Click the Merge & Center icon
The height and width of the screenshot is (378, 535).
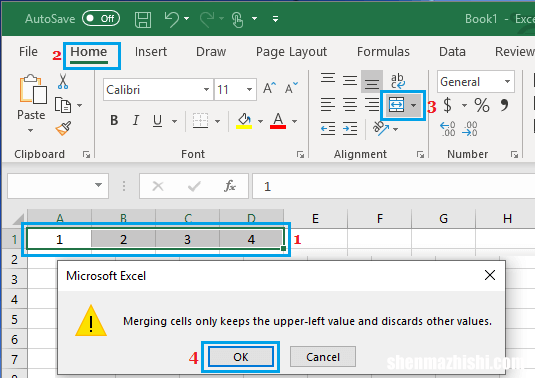point(396,105)
